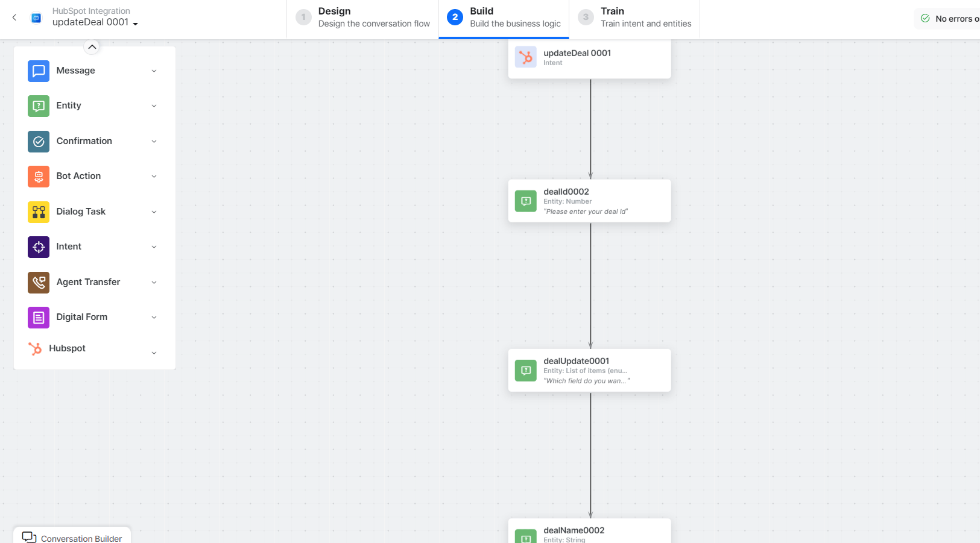This screenshot has height=543, width=980.
Task: Click the No errors status indicator
Action: coord(949,19)
